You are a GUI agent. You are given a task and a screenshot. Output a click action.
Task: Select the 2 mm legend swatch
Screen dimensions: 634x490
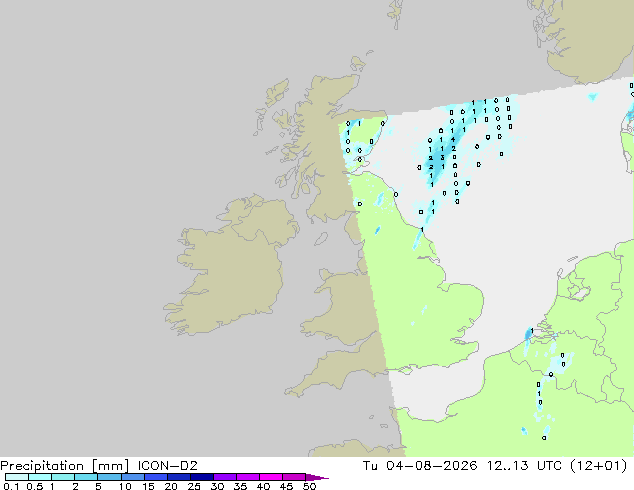click(x=87, y=477)
